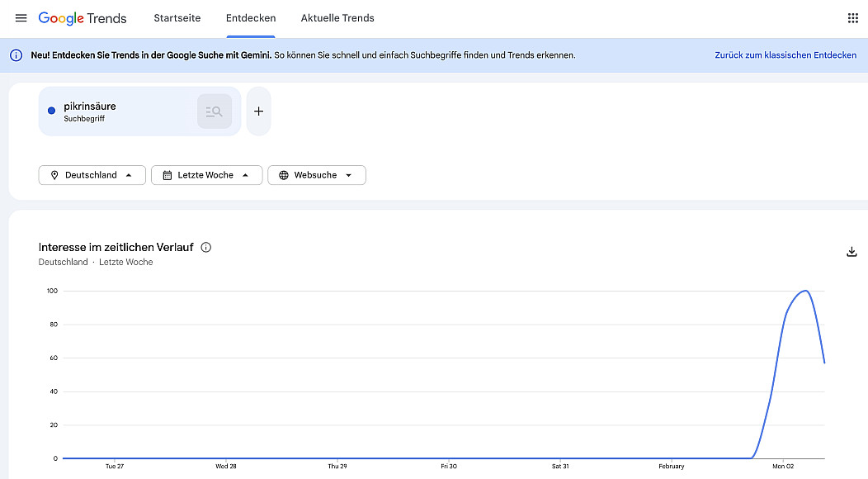Switch to the Aktuelle Trends tab

(337, 18)
